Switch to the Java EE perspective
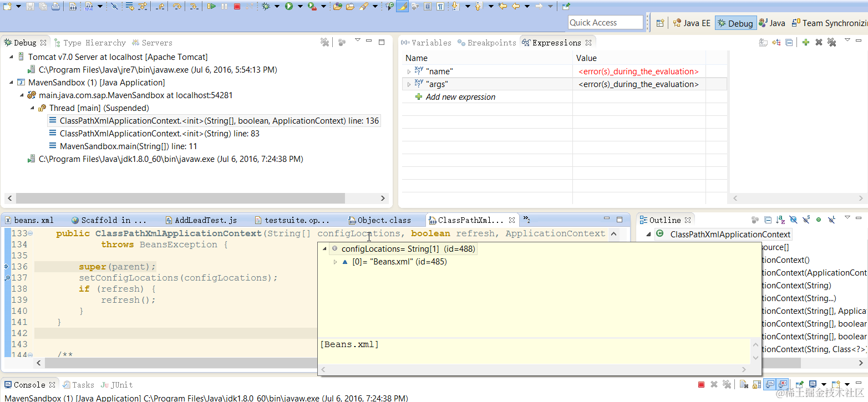The height and width of the screenshot is (402, 868). [691, 23]
